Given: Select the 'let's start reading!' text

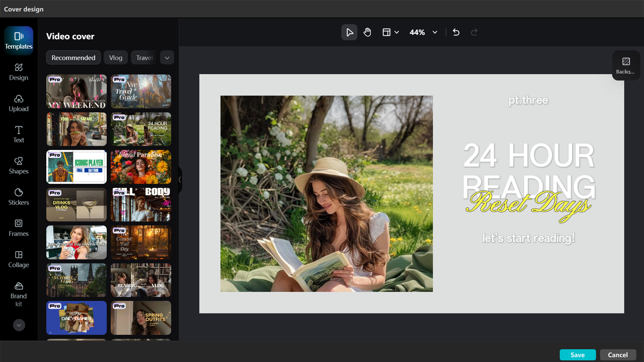Looking at the screenshot, I should pos(529,238).
